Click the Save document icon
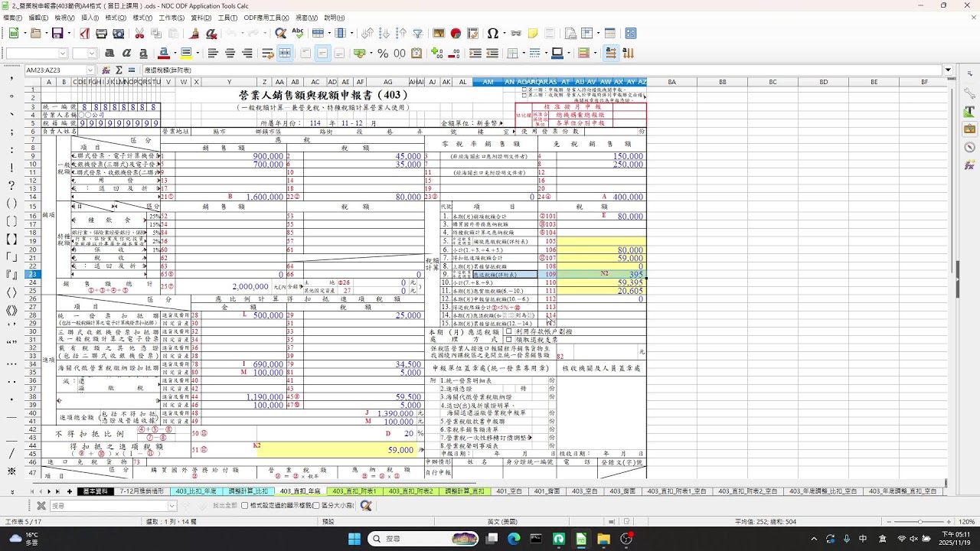980x551 pixels. click(57, 34)
